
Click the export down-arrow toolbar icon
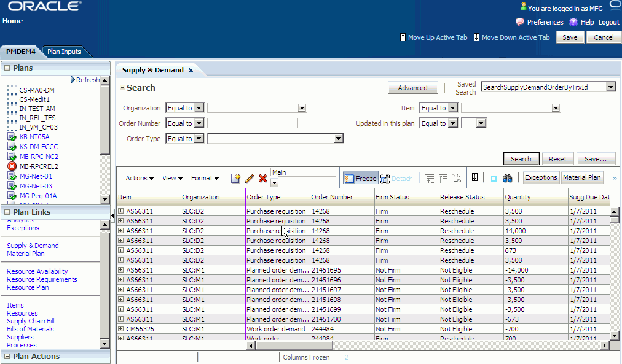pyautogui.click(x=475, y=177)
